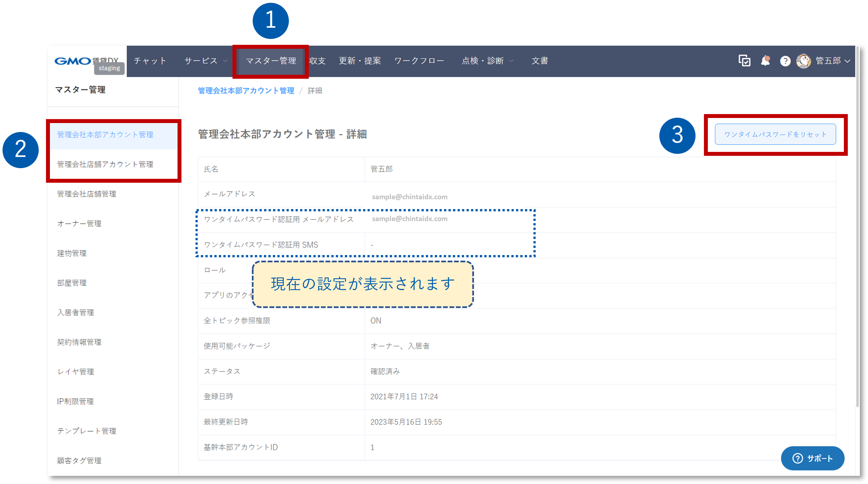Expand the サービス dropdown menu
Viewport: 868px width, 484px height.
[206, 61]
